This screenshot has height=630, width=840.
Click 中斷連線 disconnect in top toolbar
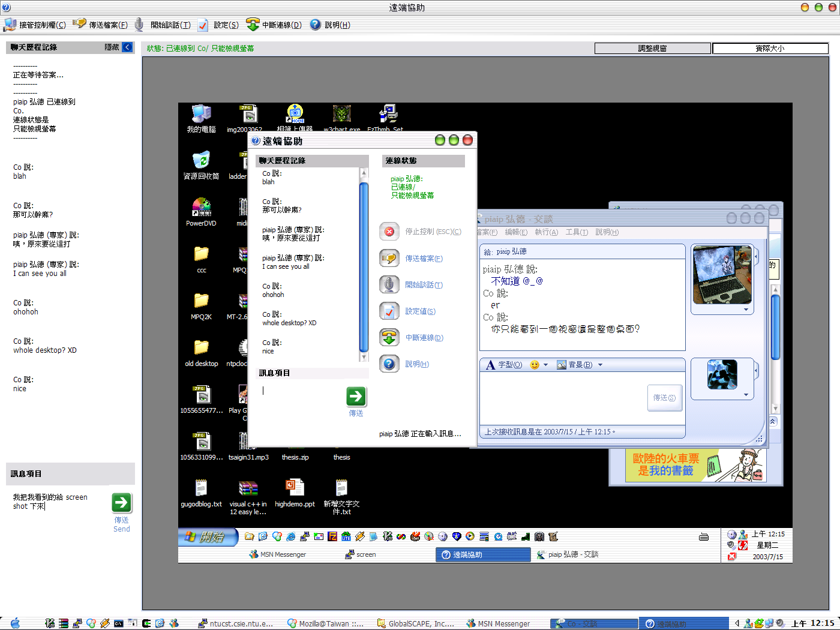pyautogui.click(x=274, y=25)
